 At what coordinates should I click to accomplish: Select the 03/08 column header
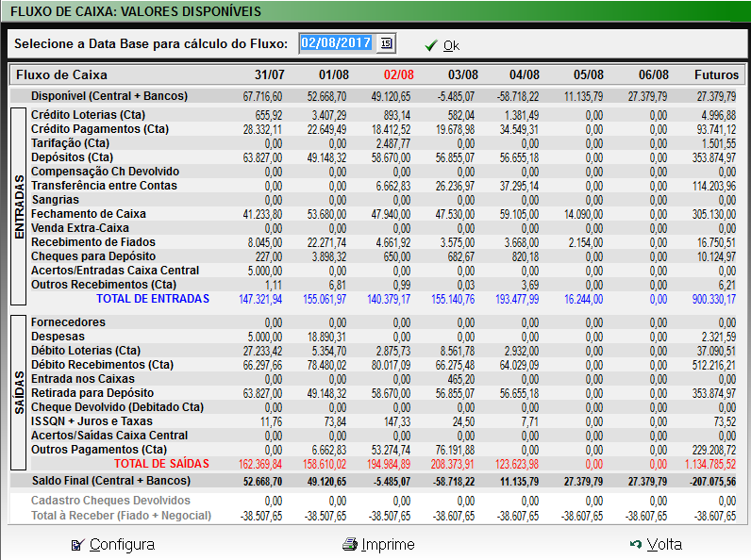pyautogui.click(x=463, y=75)
